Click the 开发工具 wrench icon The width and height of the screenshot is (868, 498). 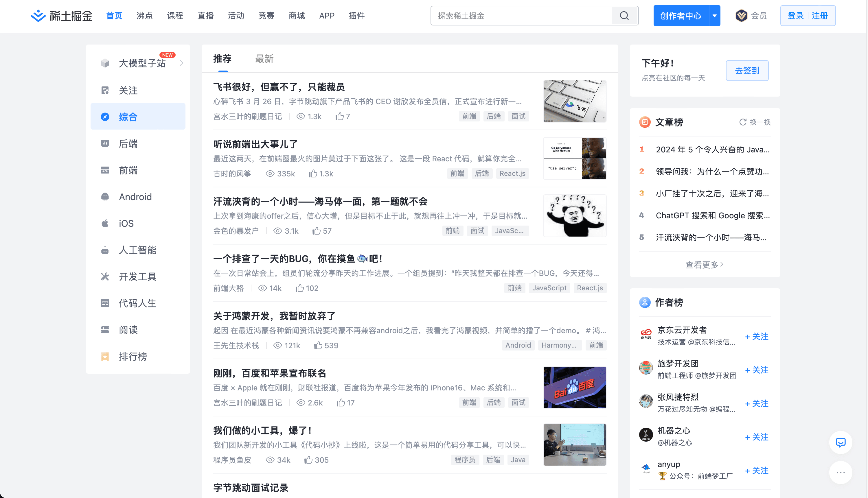(105, 277)
